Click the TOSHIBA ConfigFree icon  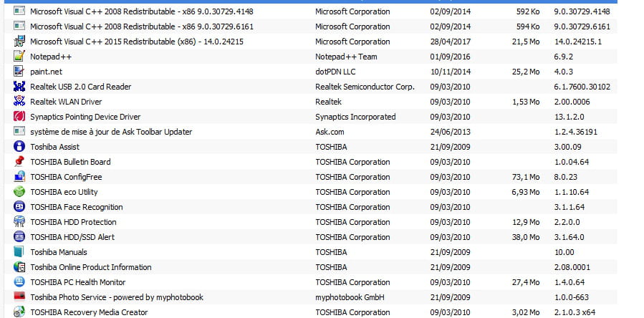tap(19, 177)
